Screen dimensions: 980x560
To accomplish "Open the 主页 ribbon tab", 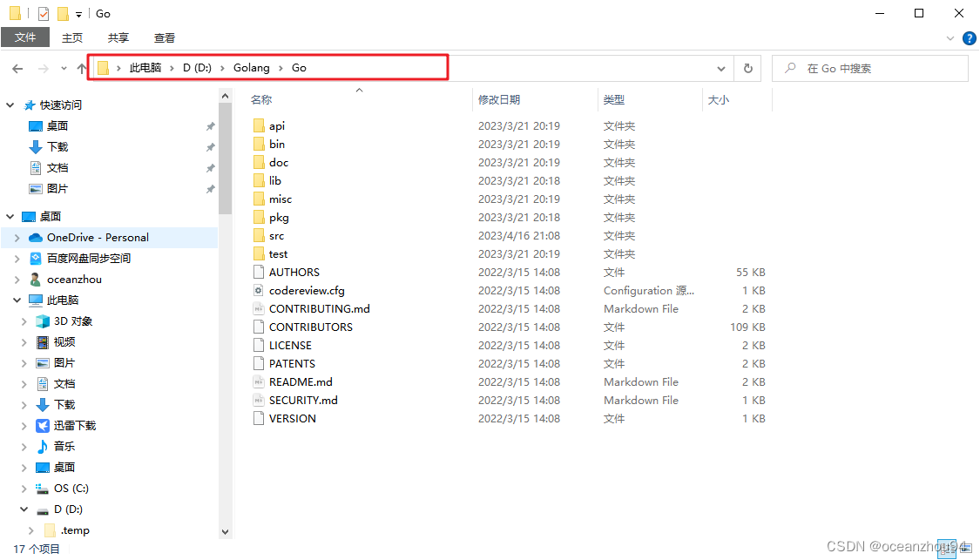I will pos(72,37).
